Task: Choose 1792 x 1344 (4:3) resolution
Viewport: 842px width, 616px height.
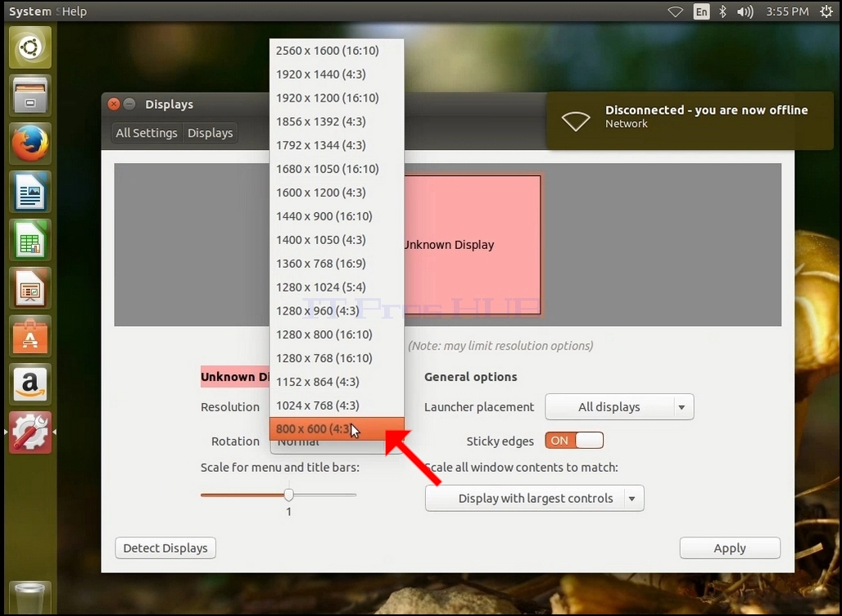Action: 337,145
